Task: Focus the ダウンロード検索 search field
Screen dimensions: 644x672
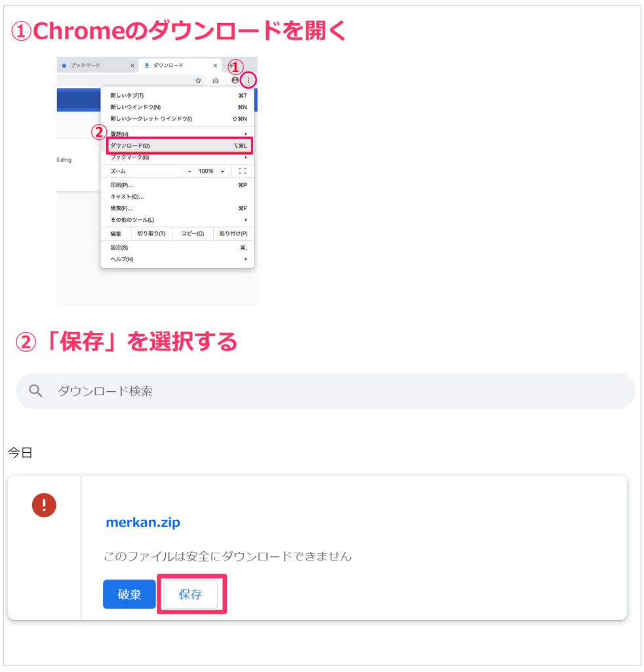Action: click(x=328, y=391)
